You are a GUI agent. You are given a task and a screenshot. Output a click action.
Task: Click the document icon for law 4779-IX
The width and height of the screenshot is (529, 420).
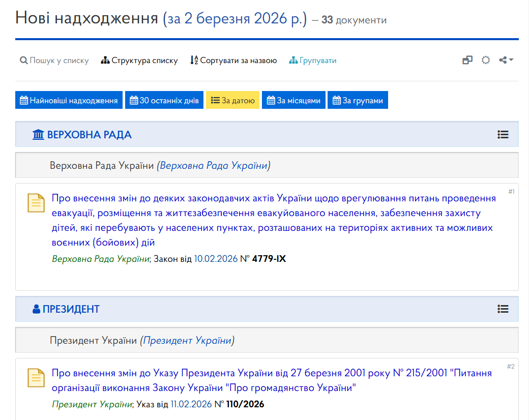[x=36, y=203]
